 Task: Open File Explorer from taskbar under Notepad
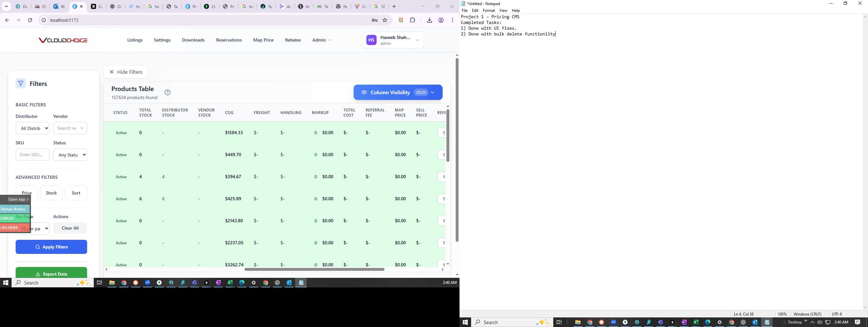tap(578, 322)
